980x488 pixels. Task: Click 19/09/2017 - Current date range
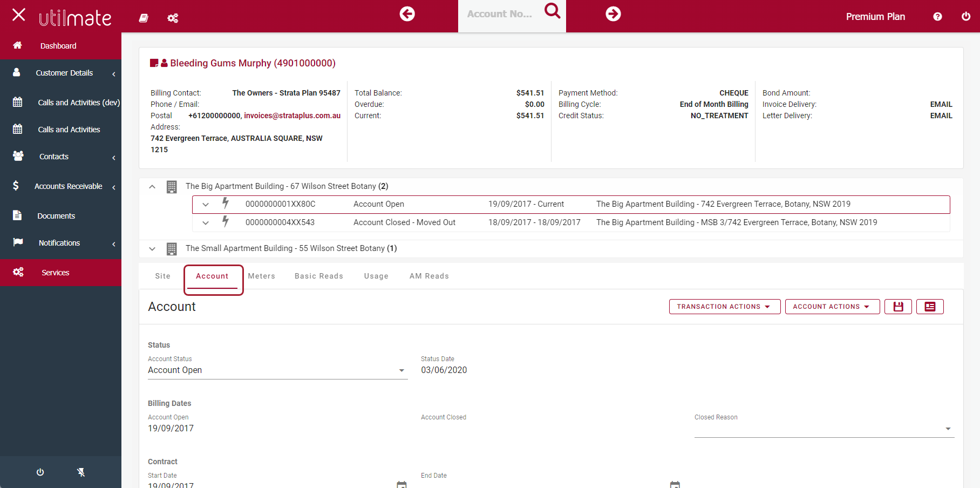pos(526,204)
